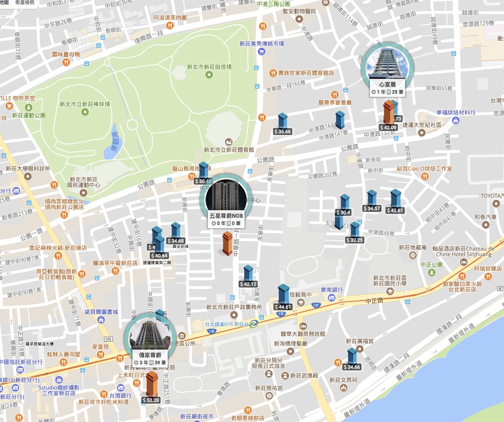
Task: Click the 心富麗 name label
Action: [x=388, y=84]
